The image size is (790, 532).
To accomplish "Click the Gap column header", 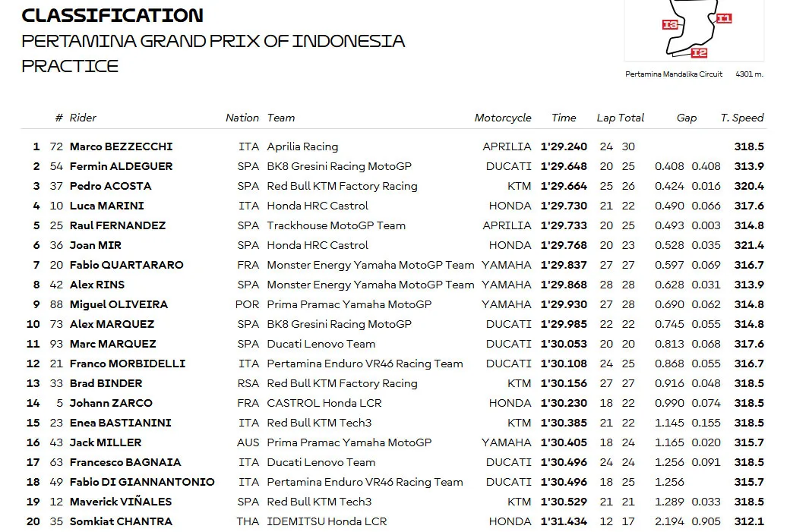I will tap(687, 118).
